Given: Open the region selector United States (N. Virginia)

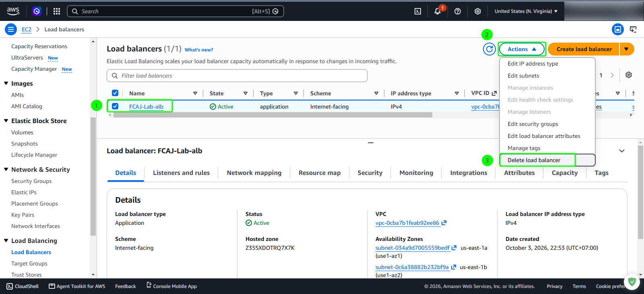Looking at the screenshot, I should pos(526,11).
